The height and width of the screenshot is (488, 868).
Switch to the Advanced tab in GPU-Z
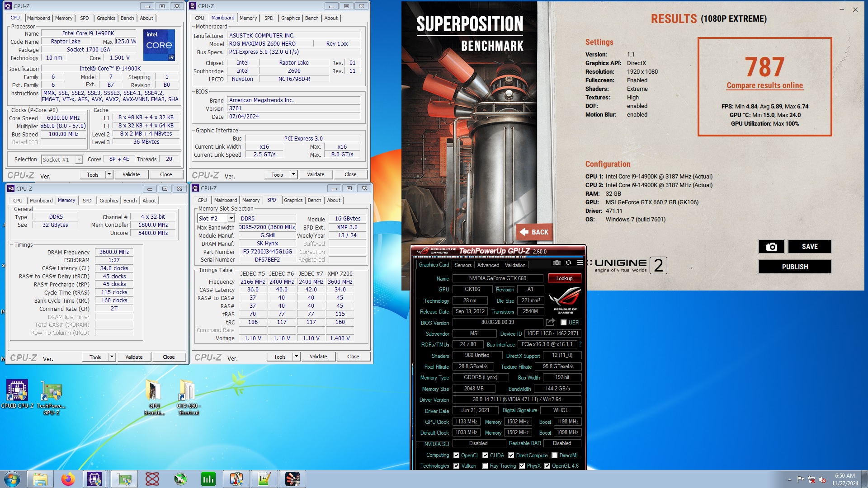click(x=488, y=265)
